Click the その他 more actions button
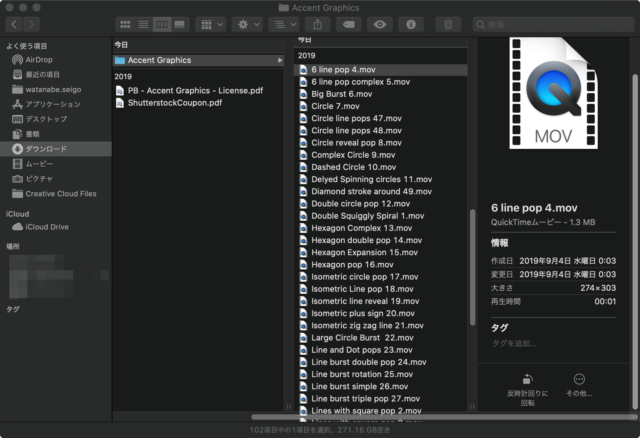Screen dimensions: 640x438 pos(579,385)
